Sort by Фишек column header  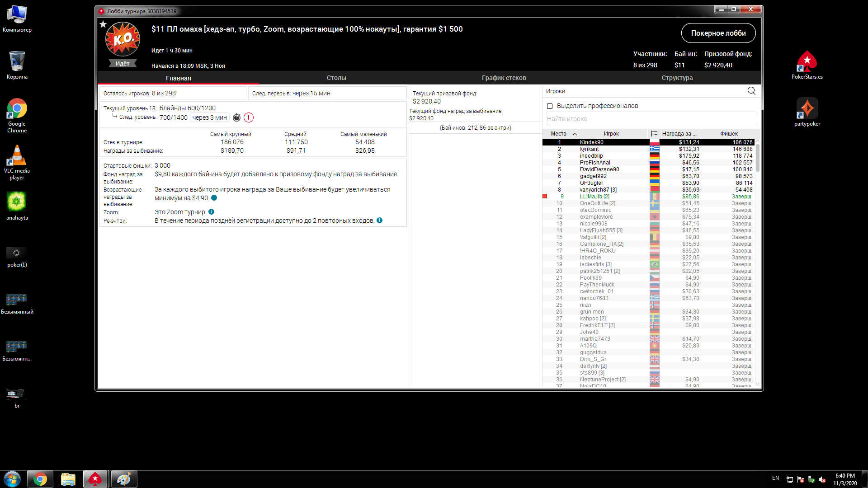click(729, 134)
